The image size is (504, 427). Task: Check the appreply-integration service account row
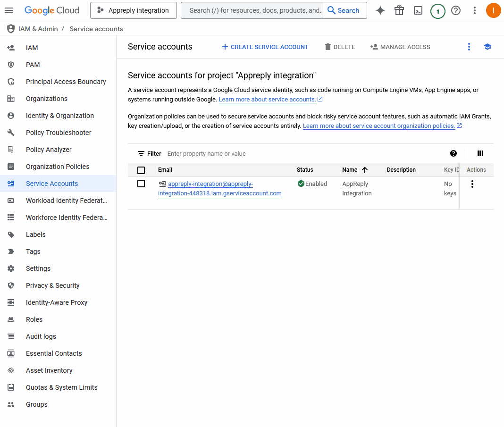click(141, 184)
